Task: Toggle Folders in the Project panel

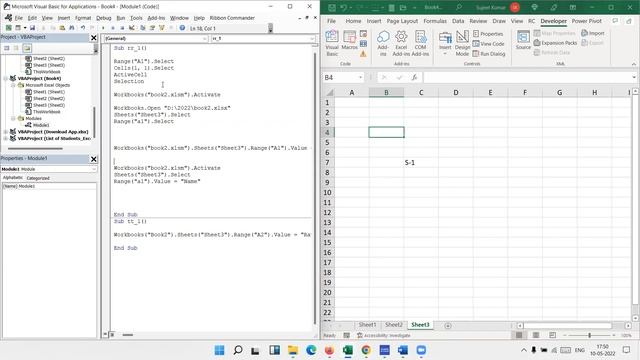Action: 27,48
